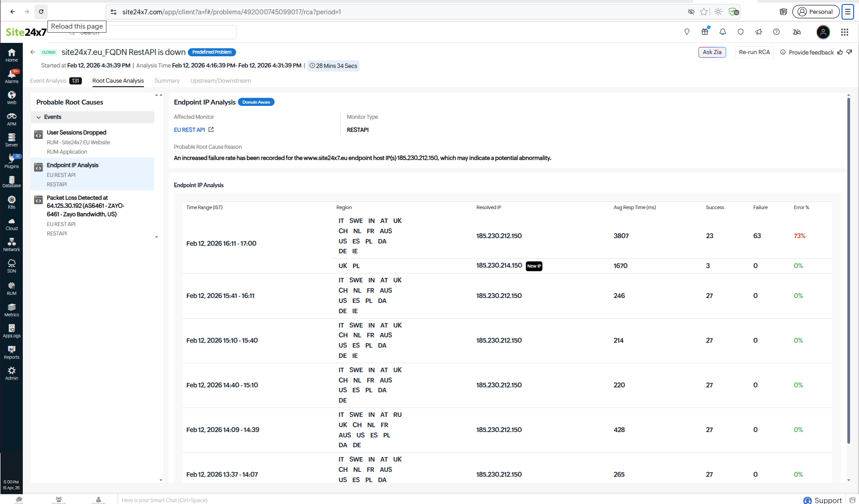Open Home in the left sidebar
Screen dimensions: 859x504
(x=12, y=55)
